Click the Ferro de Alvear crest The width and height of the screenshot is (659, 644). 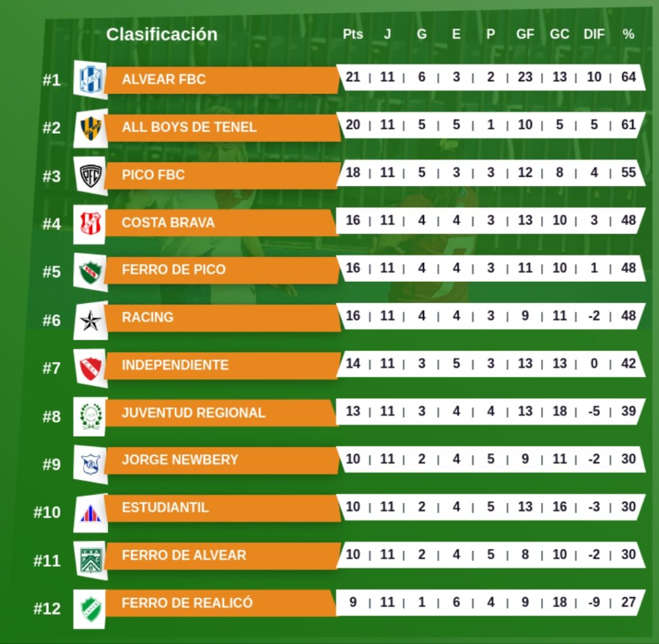pyautogui.click(x=90, y=558)
